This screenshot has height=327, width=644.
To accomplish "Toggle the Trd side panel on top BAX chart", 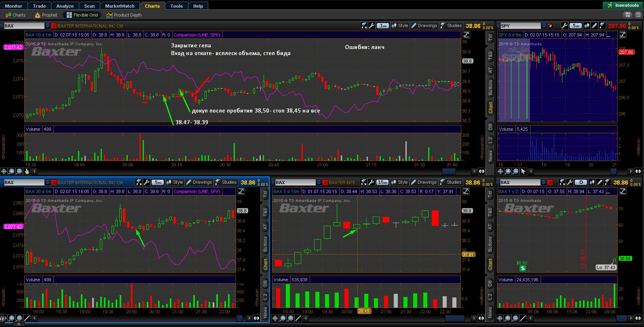I will [x=490, y=37].
